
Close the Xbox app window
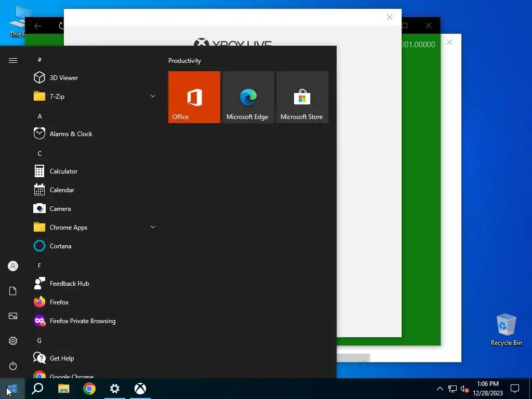point(429,25)
